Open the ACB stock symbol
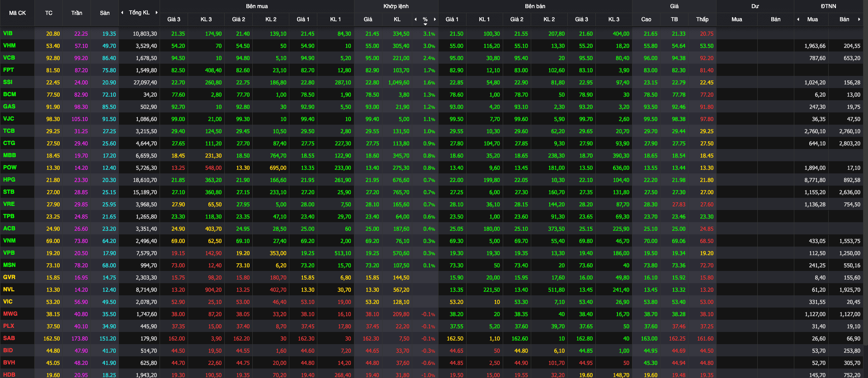The image size is (868, 378). click(x=9, y=229)
